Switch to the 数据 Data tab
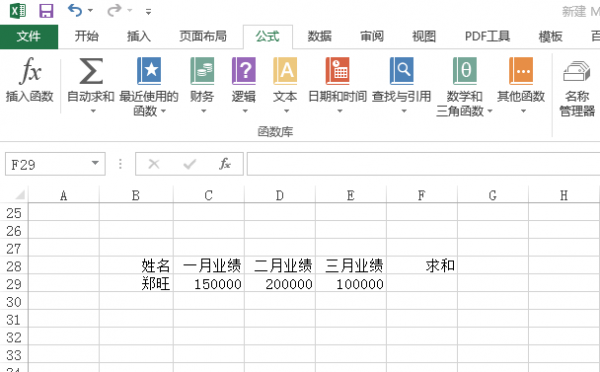 [x=320, y=36]
